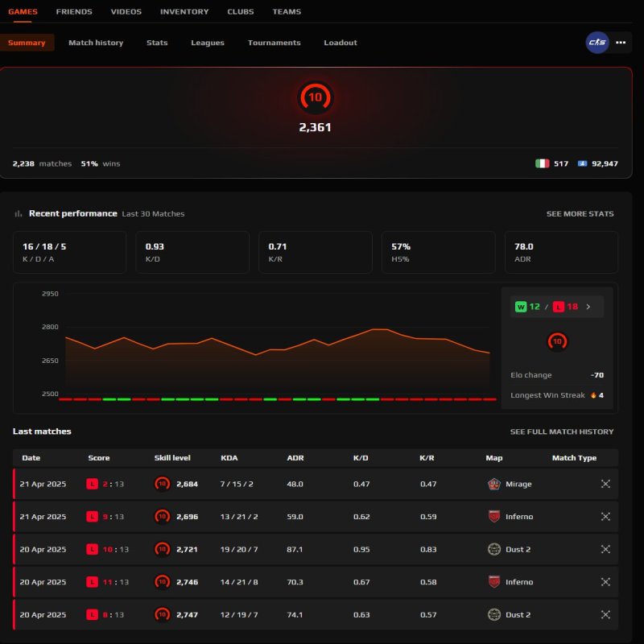The image size is (644, 644).
Task: Click the CS2 game icon in the profile header
Action: (596, 43)
